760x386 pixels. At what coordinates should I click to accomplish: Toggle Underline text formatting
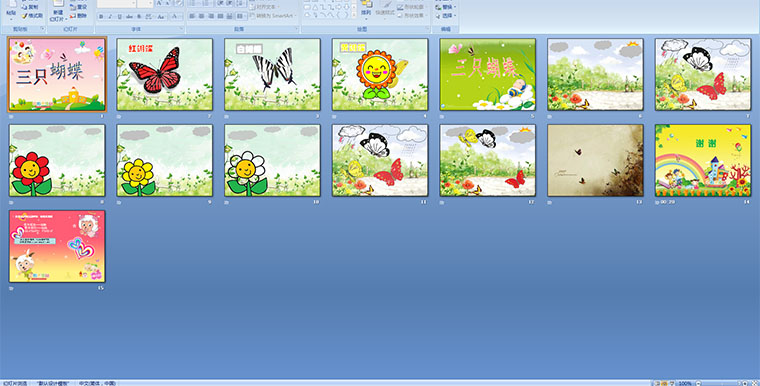point(119,16)
